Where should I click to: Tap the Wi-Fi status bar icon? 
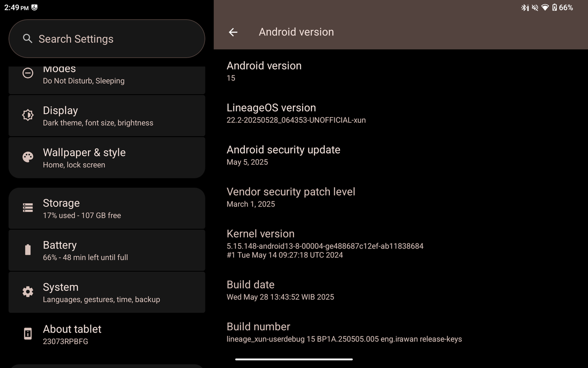coord(545,7)
